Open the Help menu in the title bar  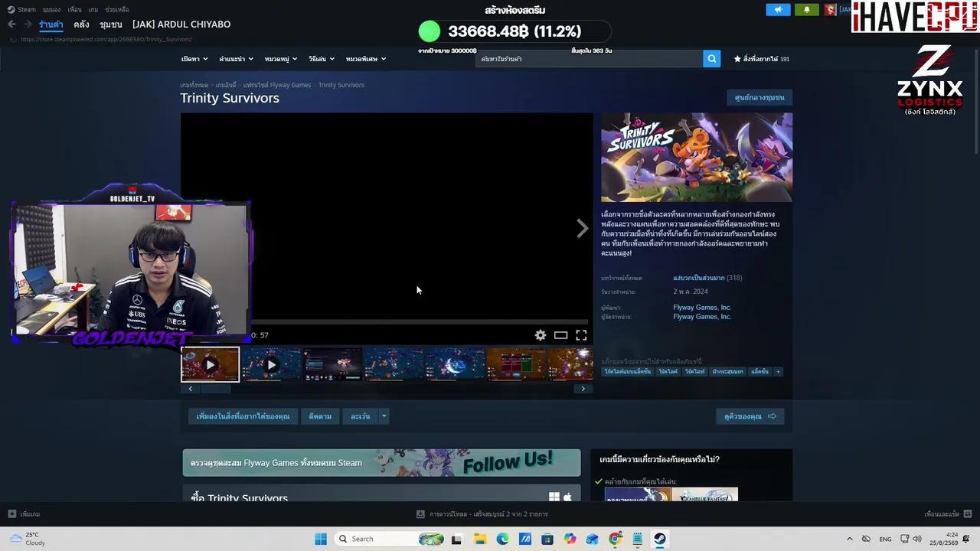click(x=117, y=10)
